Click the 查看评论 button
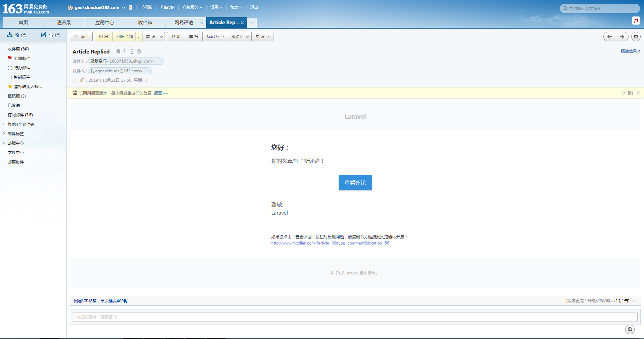Screen dimensions: 644x339 coord(355,183)
